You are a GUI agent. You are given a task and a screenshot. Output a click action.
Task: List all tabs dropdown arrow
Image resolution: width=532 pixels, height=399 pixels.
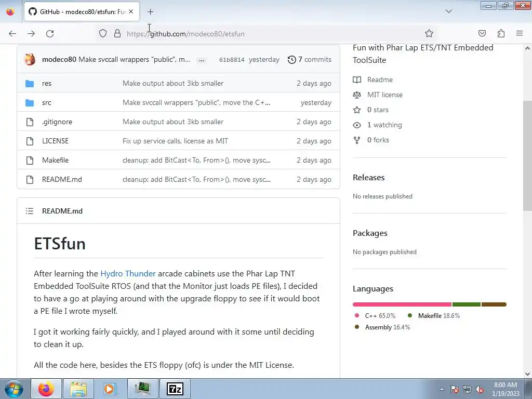point(448,11)
